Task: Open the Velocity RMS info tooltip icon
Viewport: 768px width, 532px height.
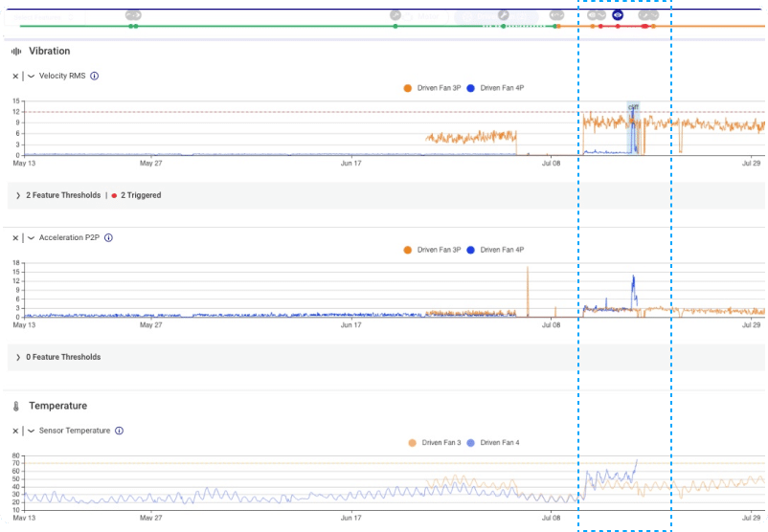Action: (x=95, y=76)
